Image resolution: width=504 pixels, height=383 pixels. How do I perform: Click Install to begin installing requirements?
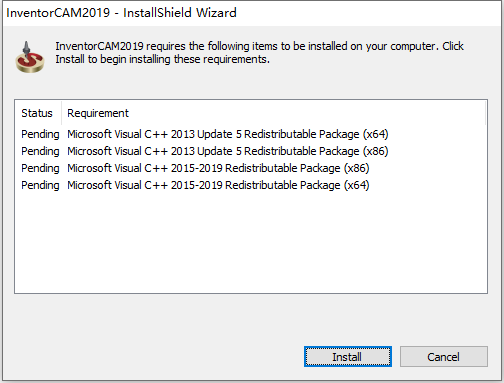point(347,357)
